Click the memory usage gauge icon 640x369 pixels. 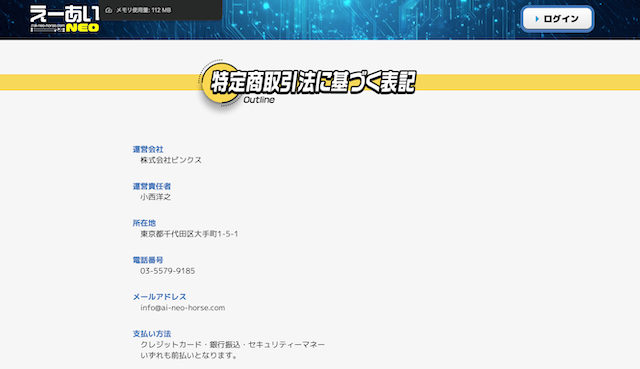(109, 10)
